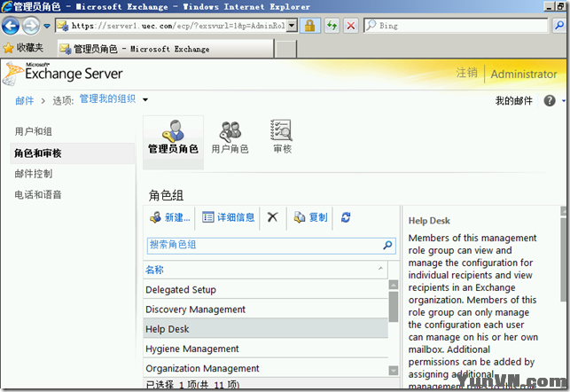The height and width of the screenshot is (392, 570).
Task: Click the browser search magnifier button
Action: click(559, 26)
